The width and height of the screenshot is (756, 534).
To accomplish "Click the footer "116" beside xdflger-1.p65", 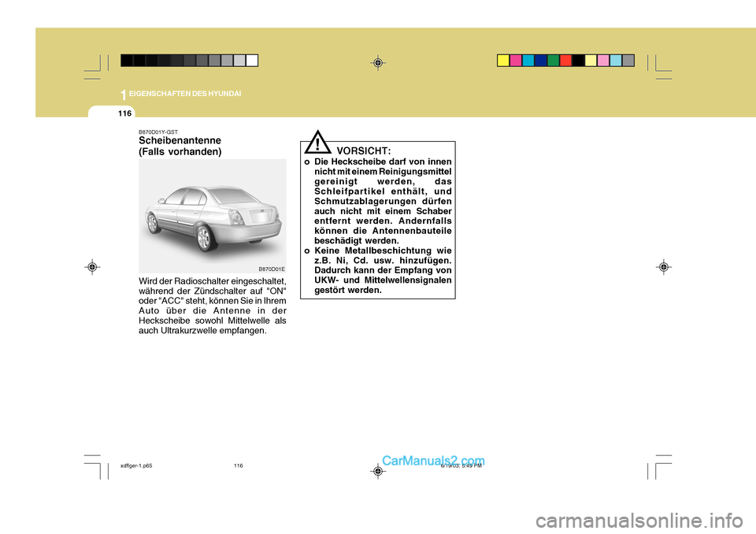I will tap(239, 466).
